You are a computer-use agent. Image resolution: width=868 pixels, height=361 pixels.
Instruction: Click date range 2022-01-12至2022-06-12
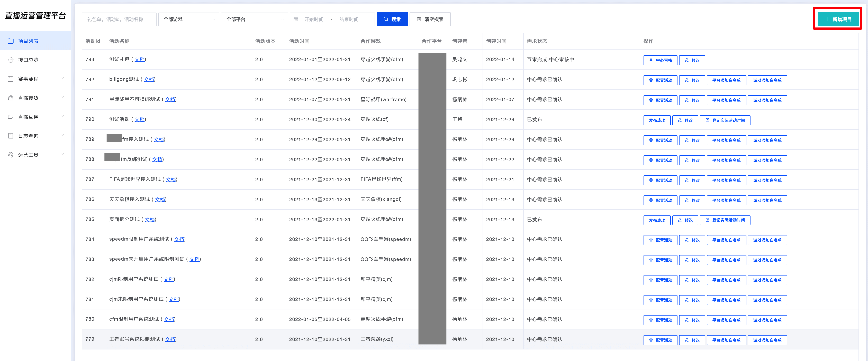319,79
